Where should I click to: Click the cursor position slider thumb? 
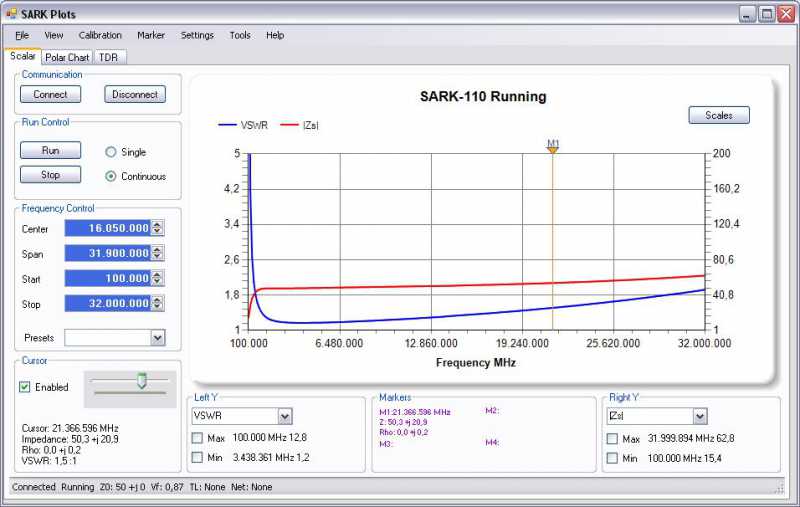point(142,381)
